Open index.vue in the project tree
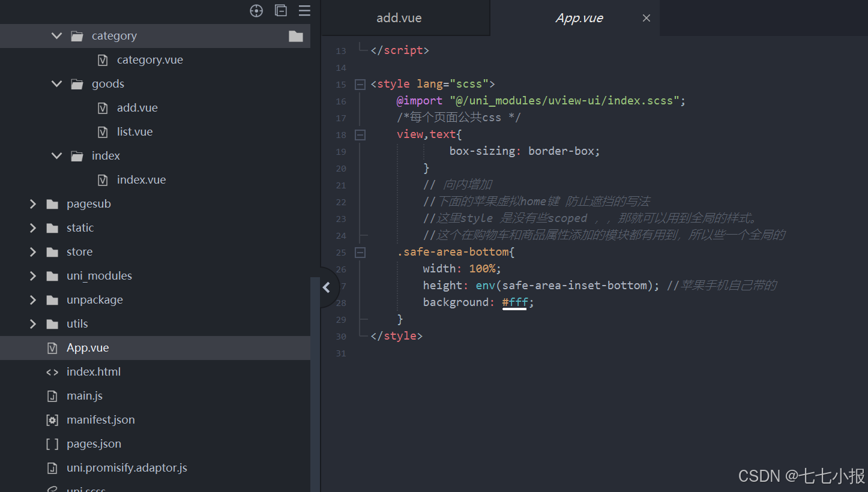The width and height of the screenshot is (868, 492). coord(142,180)
